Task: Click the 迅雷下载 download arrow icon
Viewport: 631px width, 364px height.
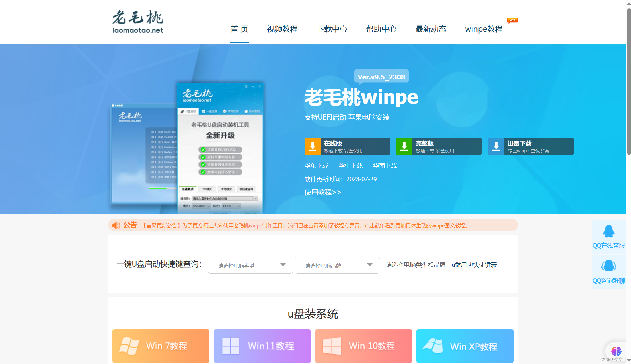Action: (x=496, y=146)
